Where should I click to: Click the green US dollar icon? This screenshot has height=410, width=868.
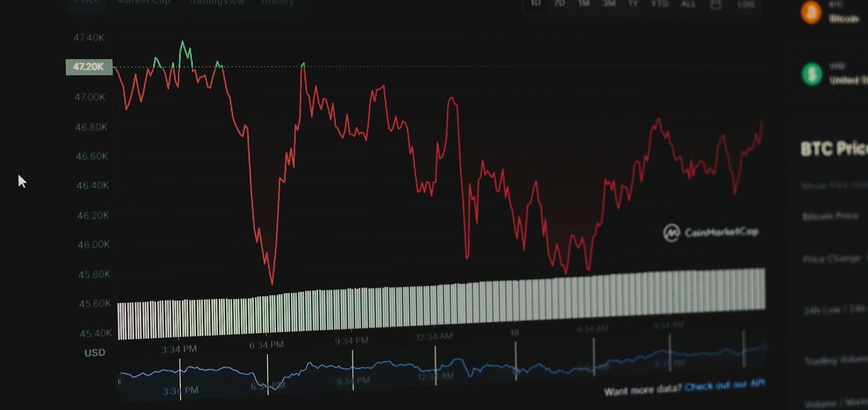pos(812,74)
